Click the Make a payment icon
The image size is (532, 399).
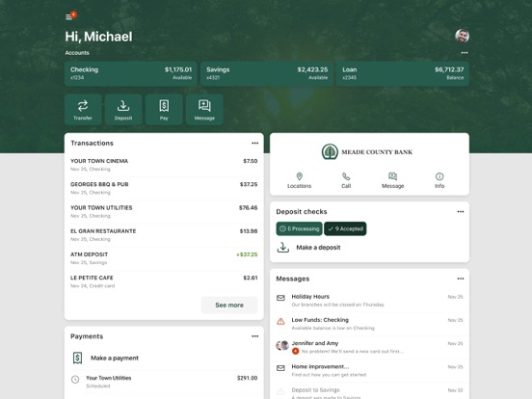pos(77,358)
